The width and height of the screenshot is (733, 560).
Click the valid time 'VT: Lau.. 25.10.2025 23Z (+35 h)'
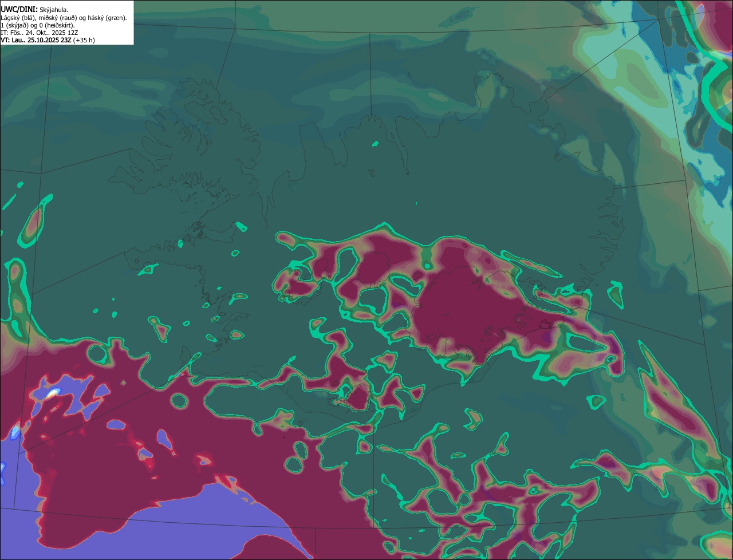[48, 40]
